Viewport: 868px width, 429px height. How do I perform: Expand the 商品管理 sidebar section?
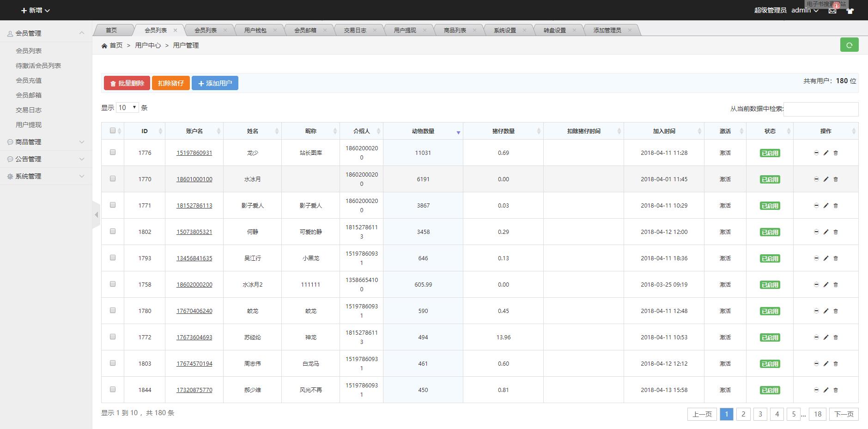point(46,142)
